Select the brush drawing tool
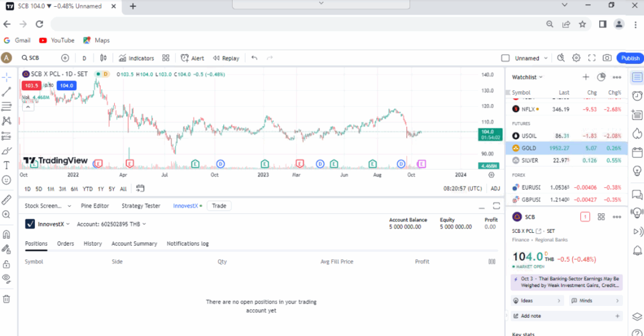 6,150
